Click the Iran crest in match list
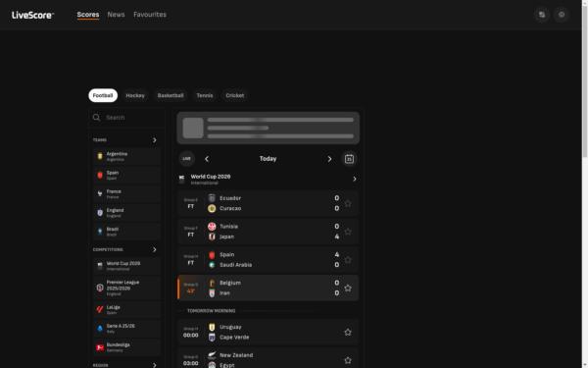Viewport: 588px width, 368px height. [212, 292]
